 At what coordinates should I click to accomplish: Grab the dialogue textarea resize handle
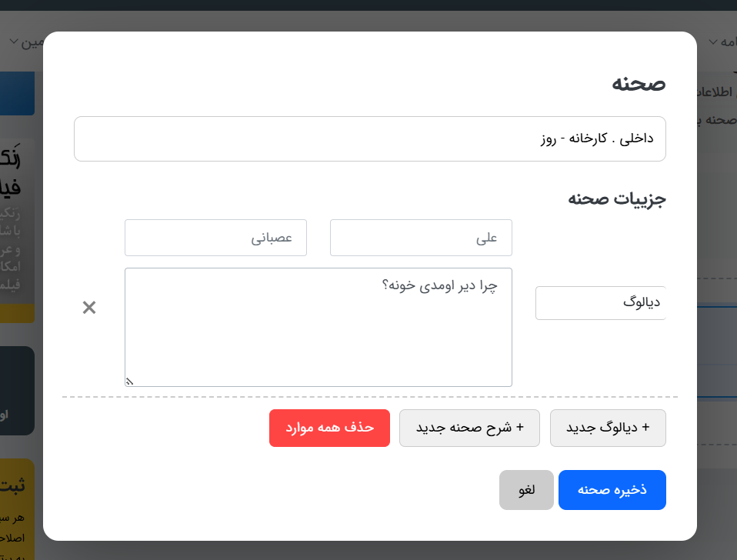[129, 381]
